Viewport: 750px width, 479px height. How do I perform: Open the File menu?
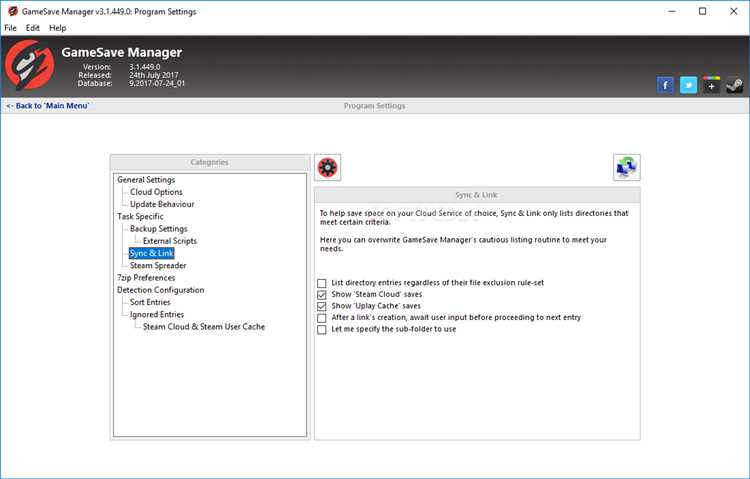10,28
